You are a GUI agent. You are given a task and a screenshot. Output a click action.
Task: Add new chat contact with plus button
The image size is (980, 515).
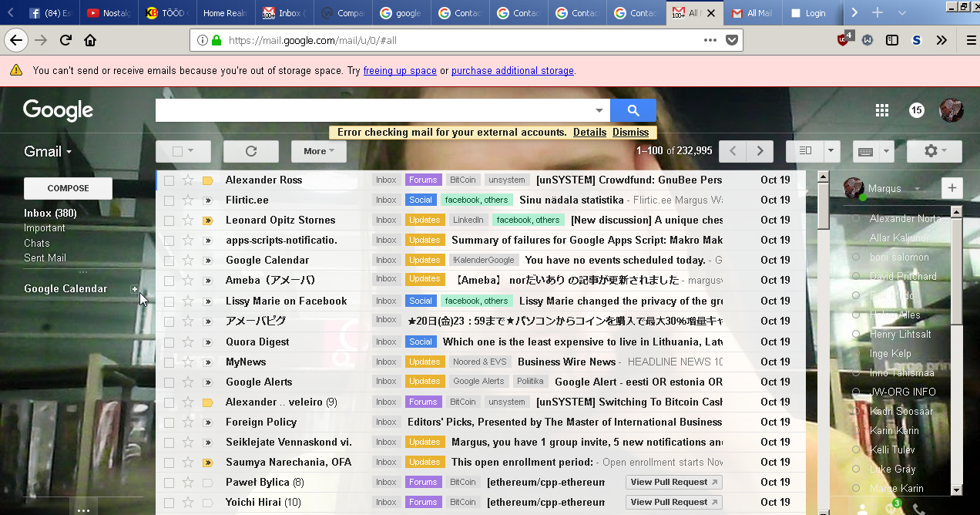(x=951, y=188)
